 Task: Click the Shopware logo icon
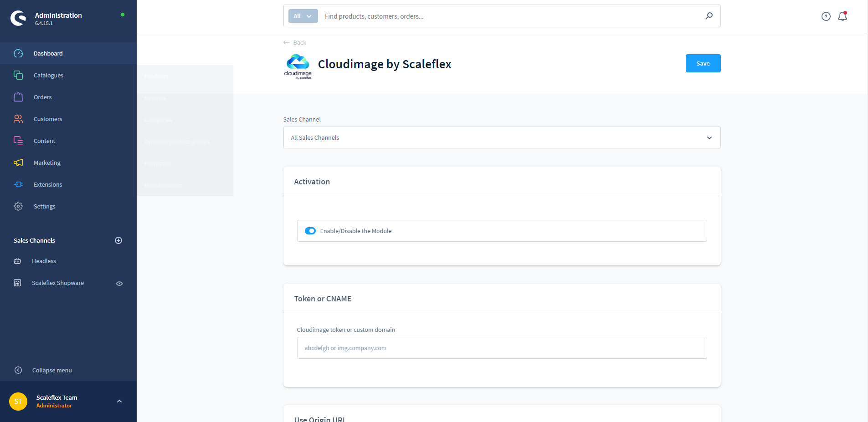pyautogui.click(x=18, y=18)
